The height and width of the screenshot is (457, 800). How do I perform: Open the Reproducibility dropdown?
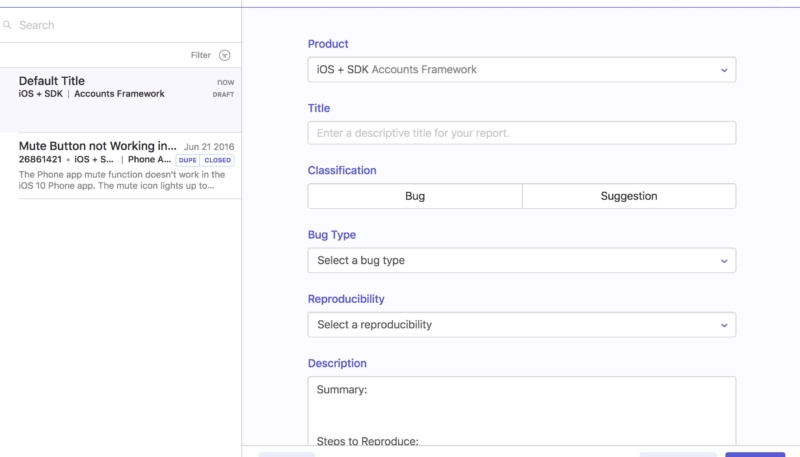tap(520, 325)
